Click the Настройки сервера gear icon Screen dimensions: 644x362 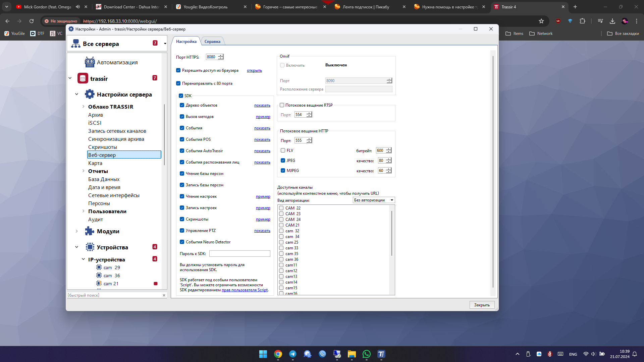click(x=90, y=94)
